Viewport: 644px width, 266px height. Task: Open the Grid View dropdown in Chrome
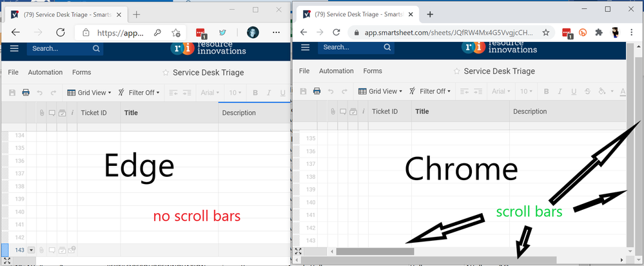pyautogui.click(x=380, y=91)
